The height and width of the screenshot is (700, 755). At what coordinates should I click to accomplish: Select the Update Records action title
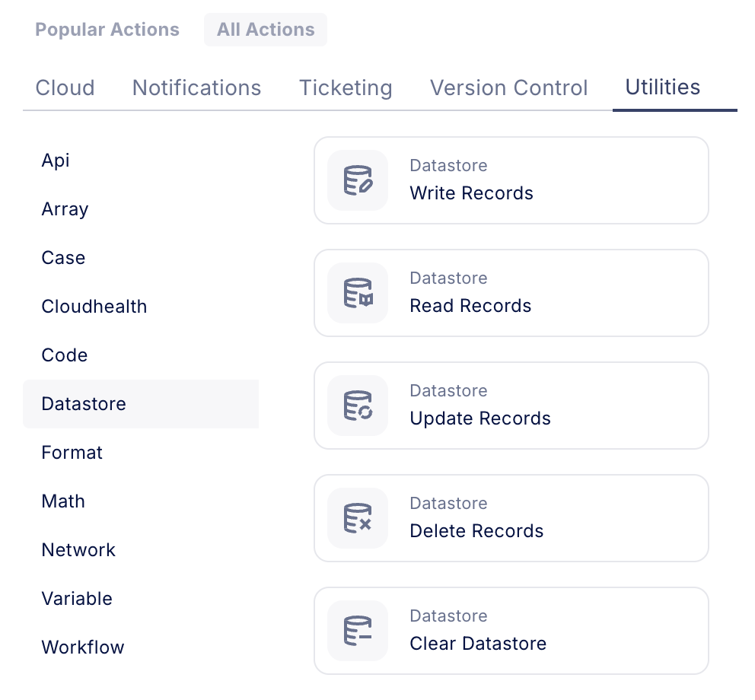(479, 418)
